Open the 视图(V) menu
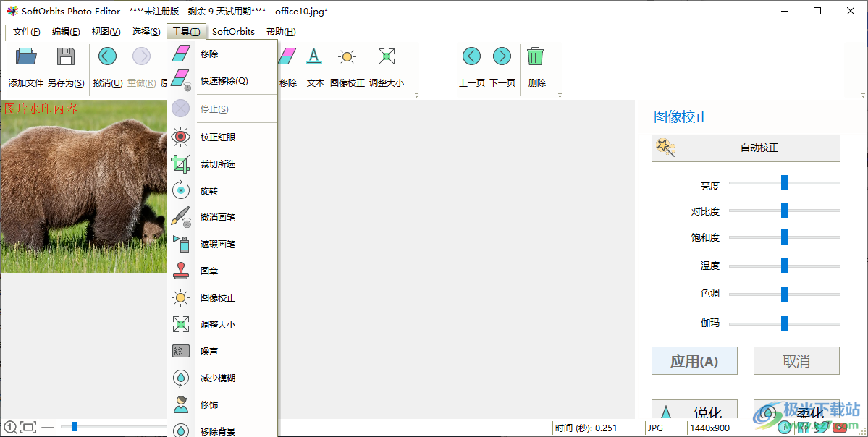The width and height of the screenshot is (868, 437). click(x=106, y=32)
